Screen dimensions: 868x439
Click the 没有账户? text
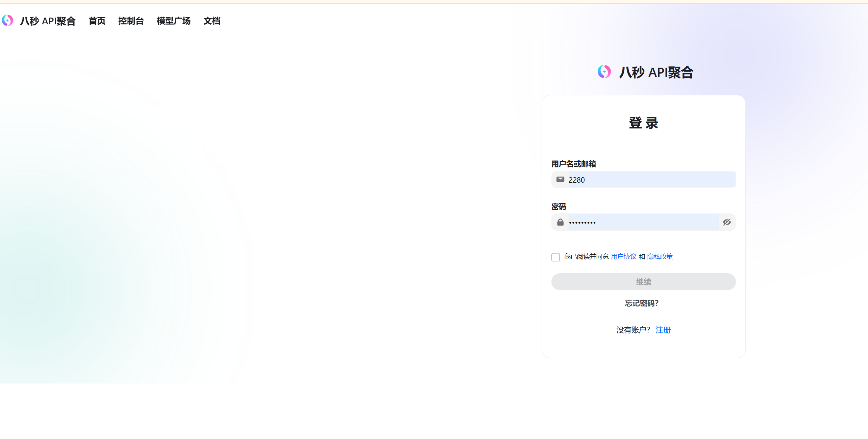tap(633, 330)
